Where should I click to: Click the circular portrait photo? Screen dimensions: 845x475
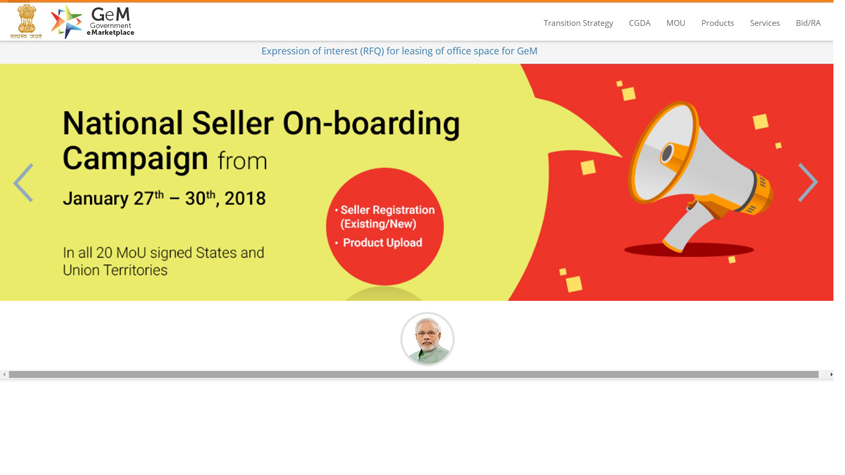(427, 339)
